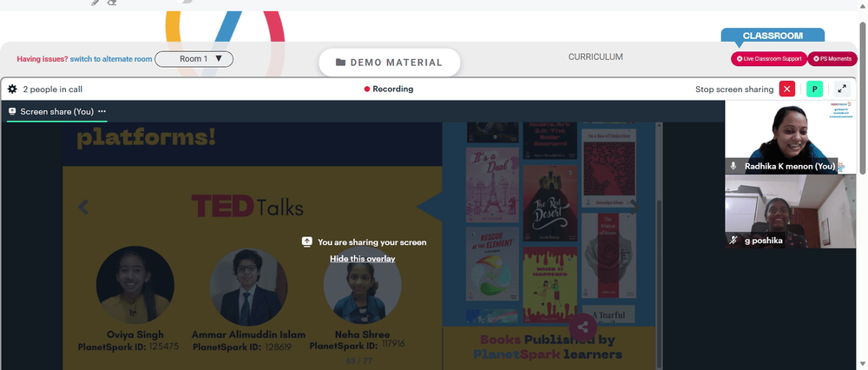868x370 pixels.
Task: Open the three-dot menu beside Screen share (You)
Action: (102, 111)
